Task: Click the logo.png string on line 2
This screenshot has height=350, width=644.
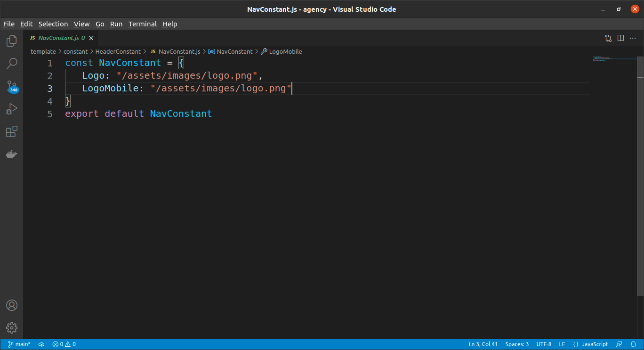Action: (187, 76)
